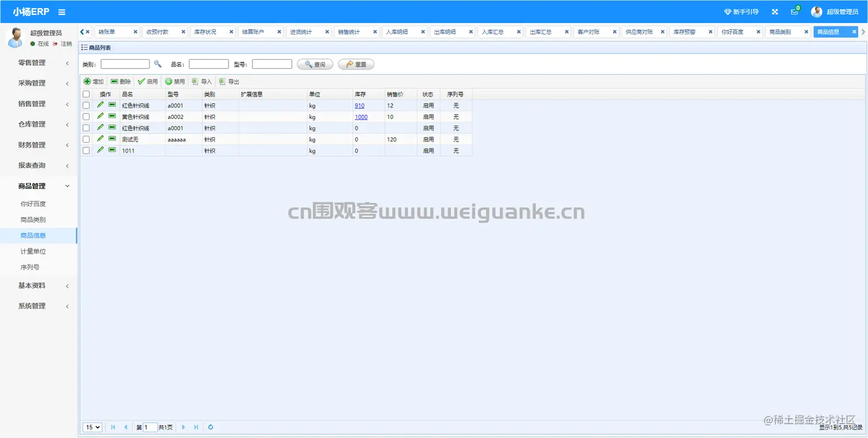Edit the 黄色针织线 row with pencil icon

tap(100, 116)
